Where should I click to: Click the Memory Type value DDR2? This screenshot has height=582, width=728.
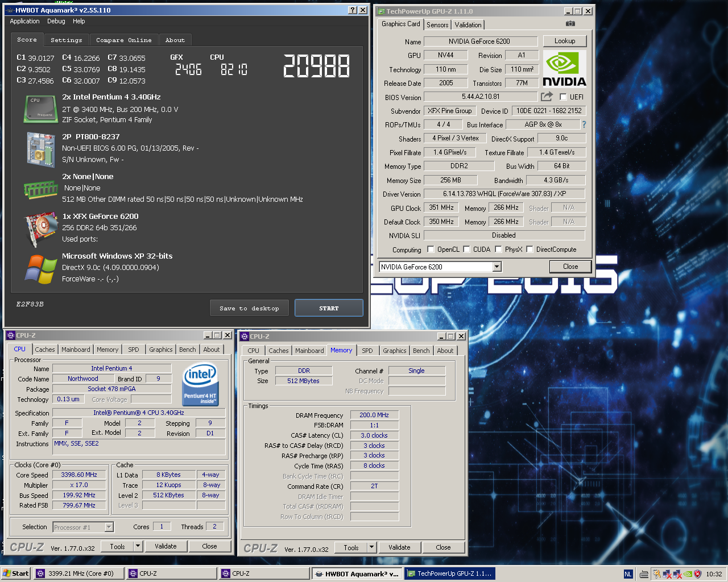click(459, 166)
